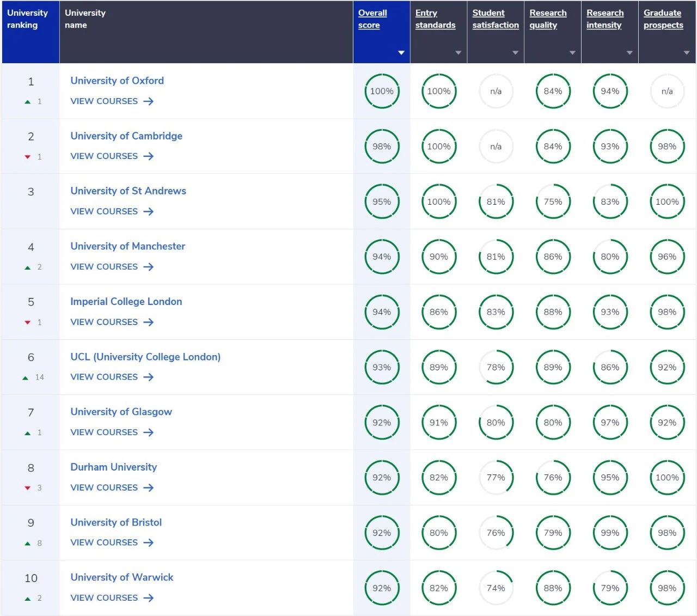Toggle sort arrow under Overall score column

point(401,53)
